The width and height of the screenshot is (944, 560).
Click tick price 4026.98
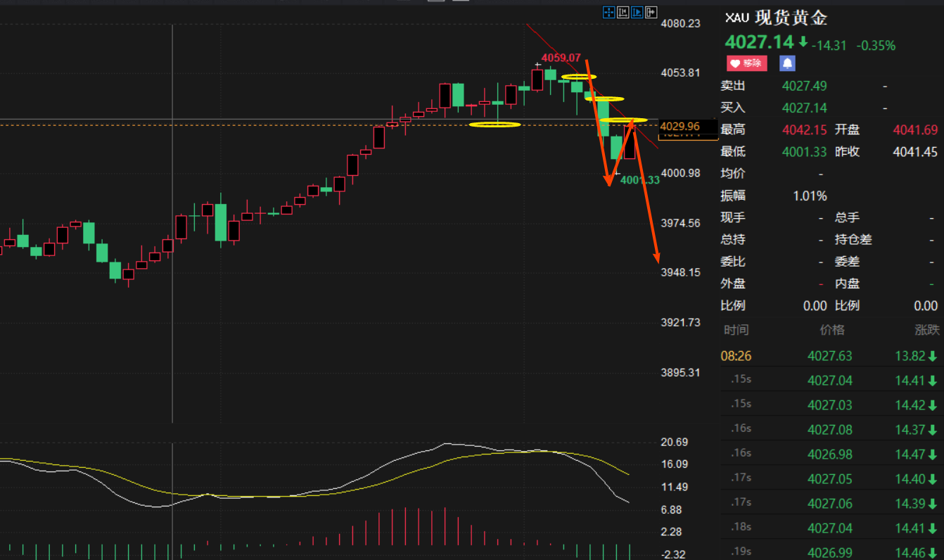[830, 454]
